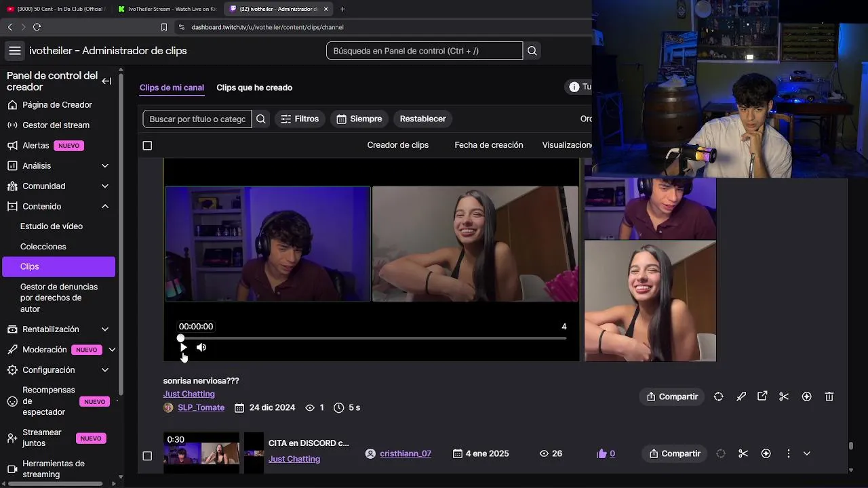This screenshot has height=488, width=868.
Task: Click the Búsqueda en Panel de control field
Action: 425,51
